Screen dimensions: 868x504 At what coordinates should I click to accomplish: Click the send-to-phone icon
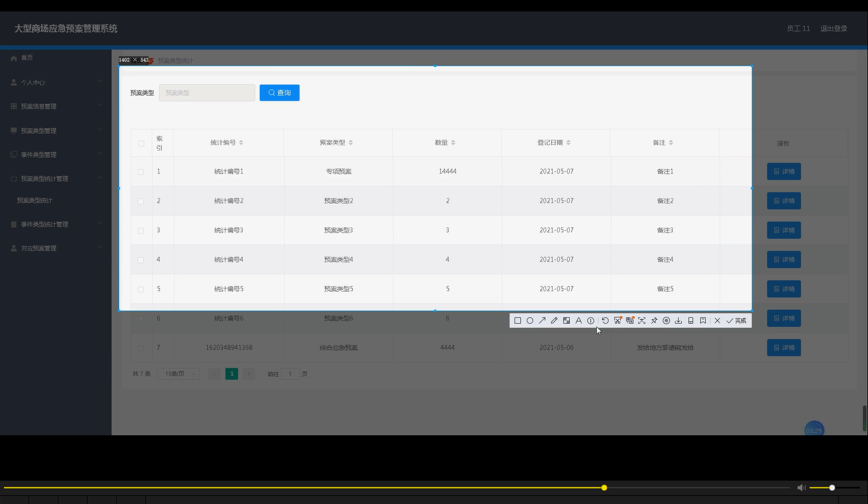tap(691, 321)
